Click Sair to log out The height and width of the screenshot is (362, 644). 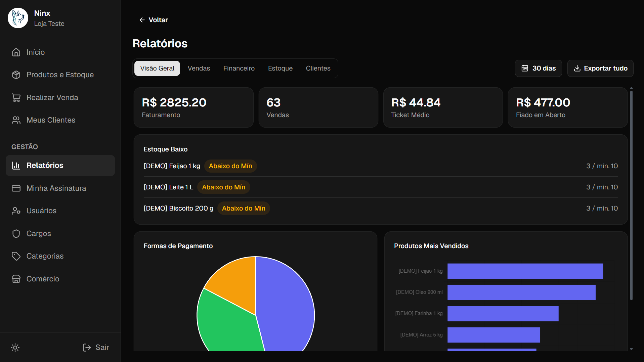96,348
